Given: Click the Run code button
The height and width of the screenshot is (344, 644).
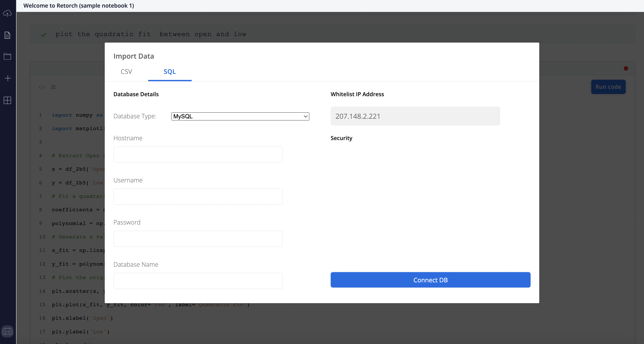Looking at the screenshot, I should (608, 87).
